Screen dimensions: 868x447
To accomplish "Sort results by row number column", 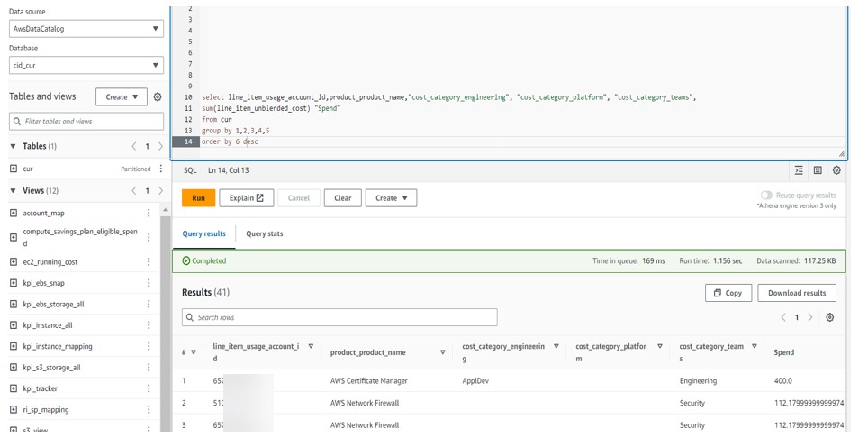I will click(194, 351).
